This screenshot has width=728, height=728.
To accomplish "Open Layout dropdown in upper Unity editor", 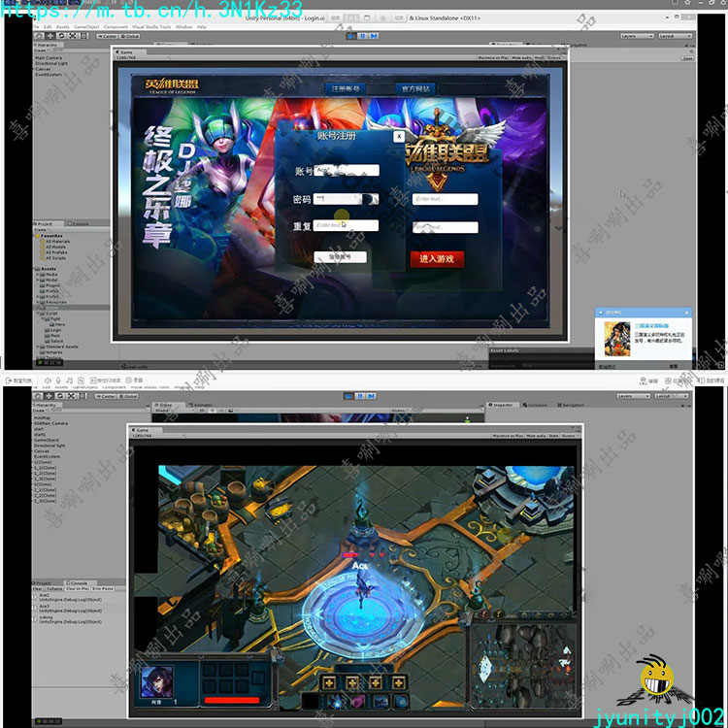I will click(675, 36).
